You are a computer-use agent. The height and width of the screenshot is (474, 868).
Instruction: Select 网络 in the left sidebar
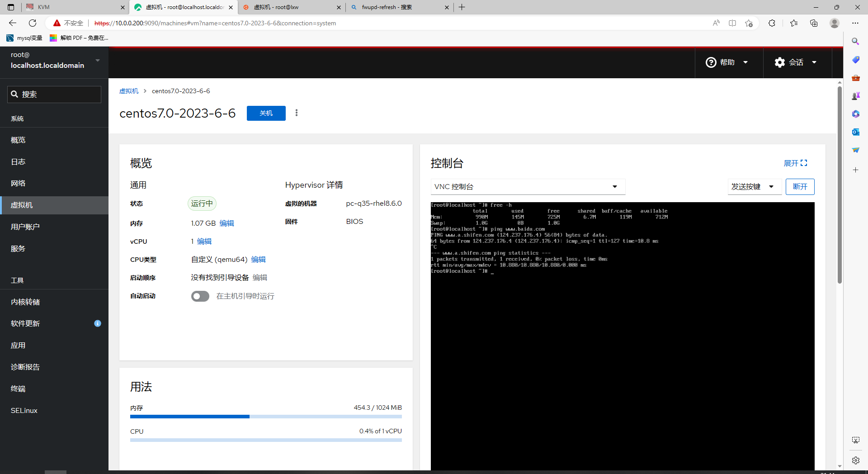click(18, 184)
